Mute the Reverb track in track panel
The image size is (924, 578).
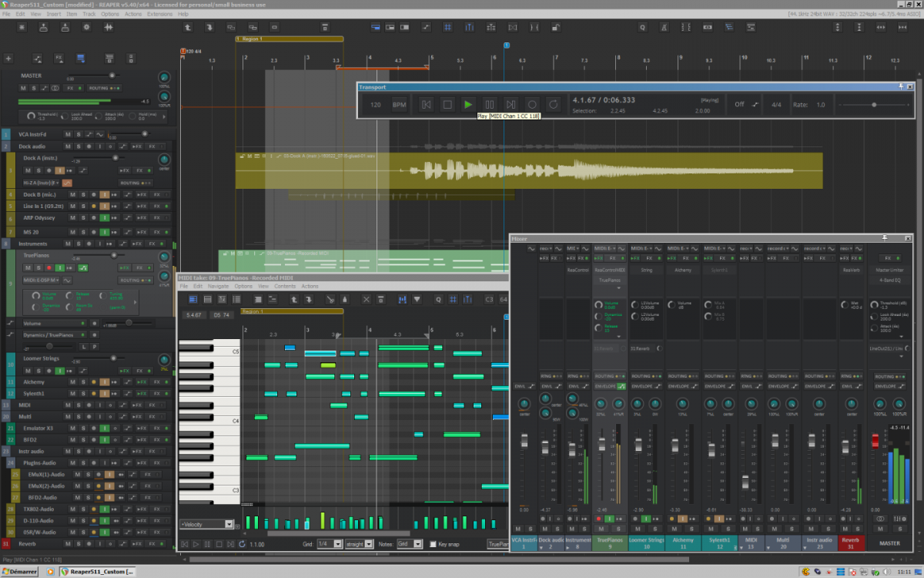coord(67,543)
